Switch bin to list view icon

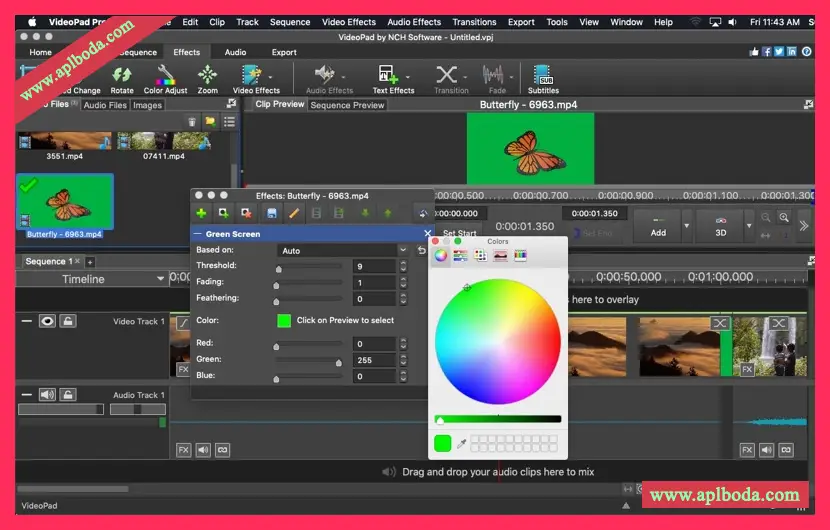click(x=229, y=122)
